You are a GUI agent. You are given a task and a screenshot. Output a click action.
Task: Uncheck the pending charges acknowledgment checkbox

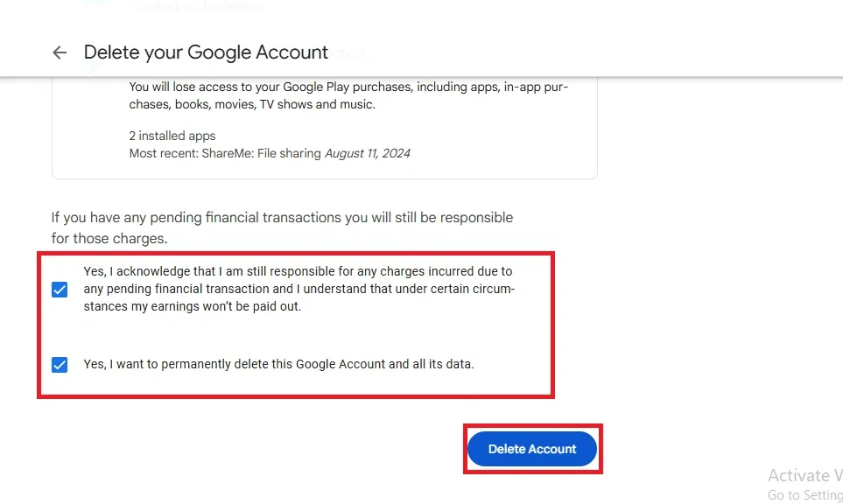[60, 290]
